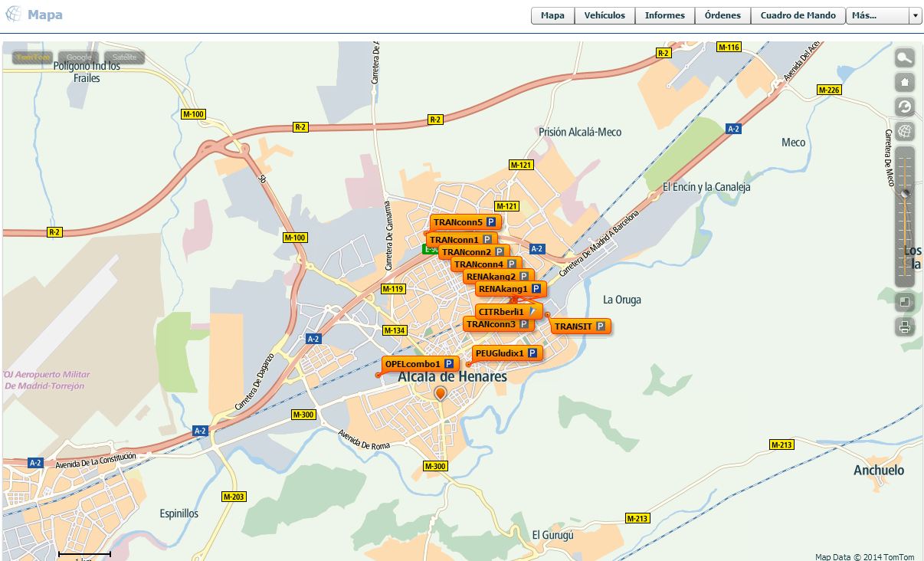Click the print map icon

(905, 327)
